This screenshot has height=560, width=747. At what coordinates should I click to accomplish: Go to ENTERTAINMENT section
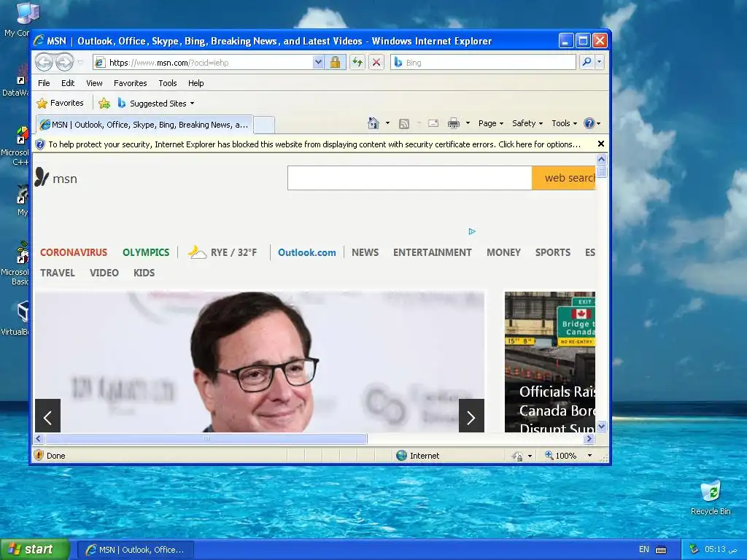tap(432, 252)
